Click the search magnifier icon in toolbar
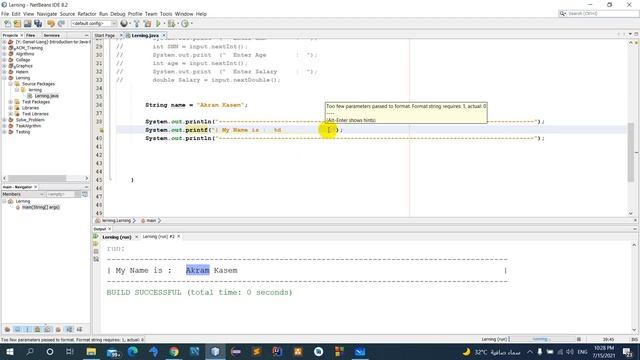This screenshot has height=360, width=640. [562, 13]
